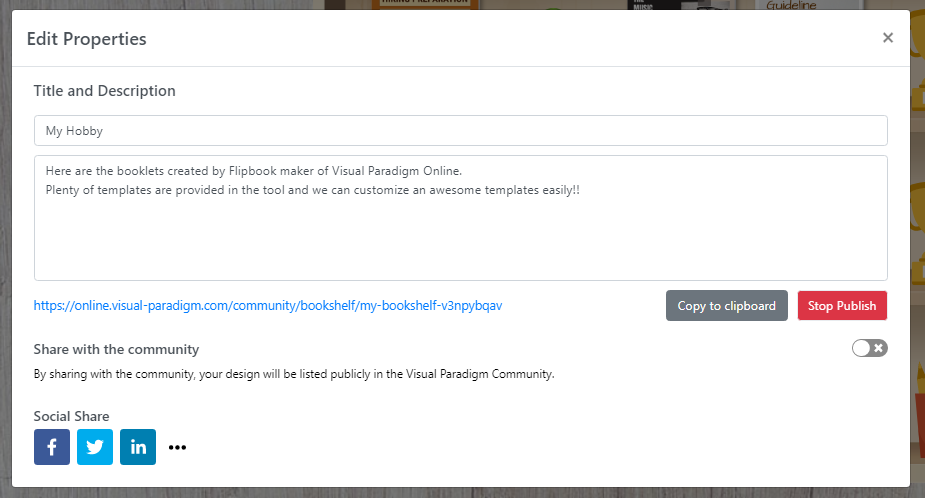Open the published bookshelf URL link

[268, 305]
